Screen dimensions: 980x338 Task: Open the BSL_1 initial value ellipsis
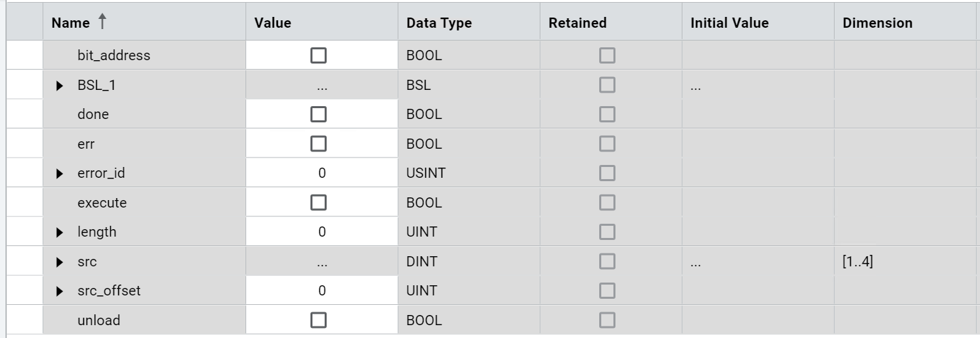click(x=696, y=87)
